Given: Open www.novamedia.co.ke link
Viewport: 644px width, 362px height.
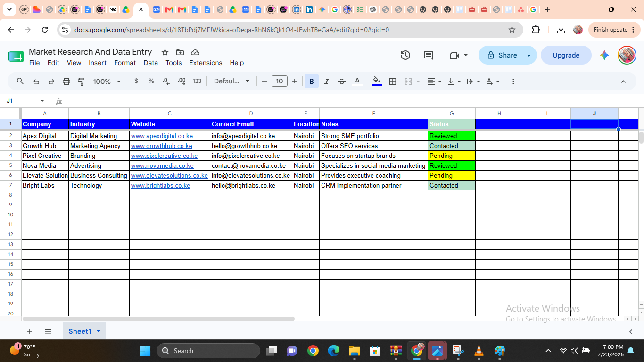Looking at the screenshot, I should pyautogui.click(x=162, y=165).
